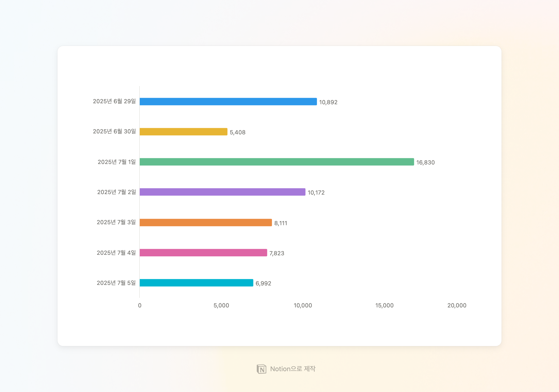Click the green bar for 2025년 7월 1일
559x392 pixels.
coord(277,162)
